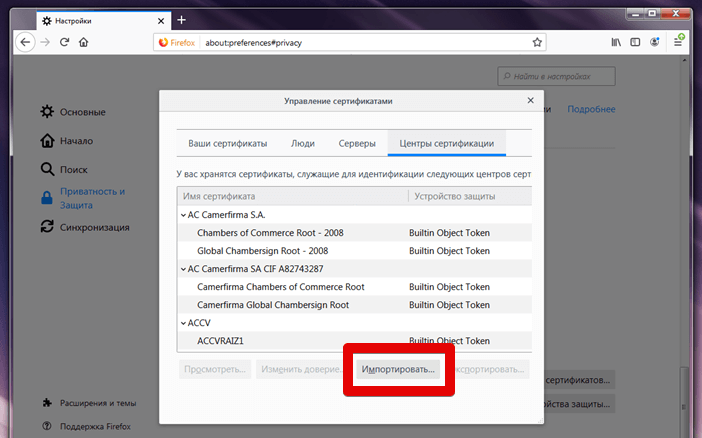Screen dimensions: 702x438
Task: Collapse the ACCV group
Action: 183,323
